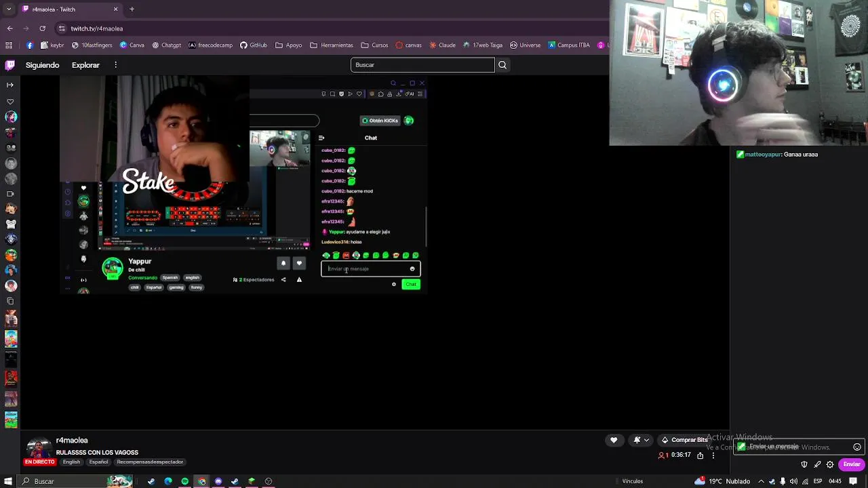Open a new browser tab
The width and height of the screenshot is (868, 488).
pos(132,9)
